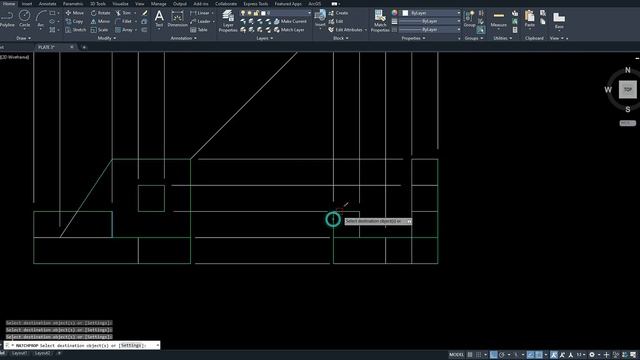Click the N compass direction on ViewCube
Viewport: 640px width, 360px height.
(628, 70)
